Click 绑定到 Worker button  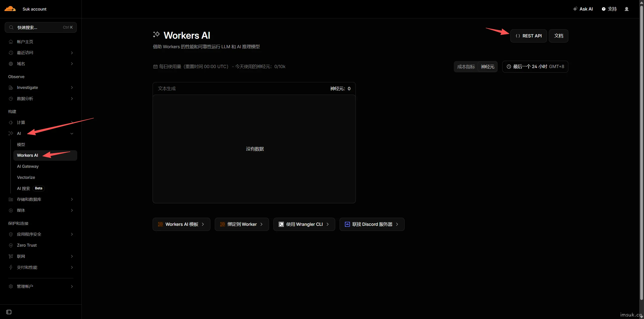click(242, 224)
